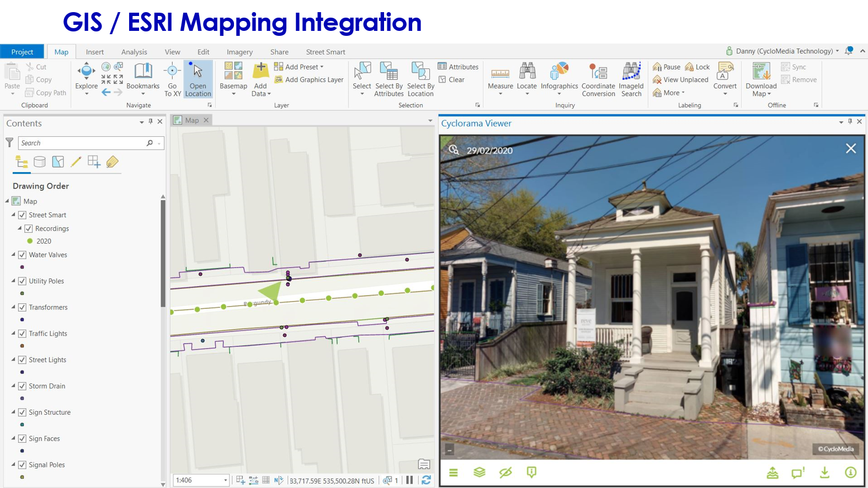
Task: Open the Bookmarks tool
Action: click(x=143, y=78)
